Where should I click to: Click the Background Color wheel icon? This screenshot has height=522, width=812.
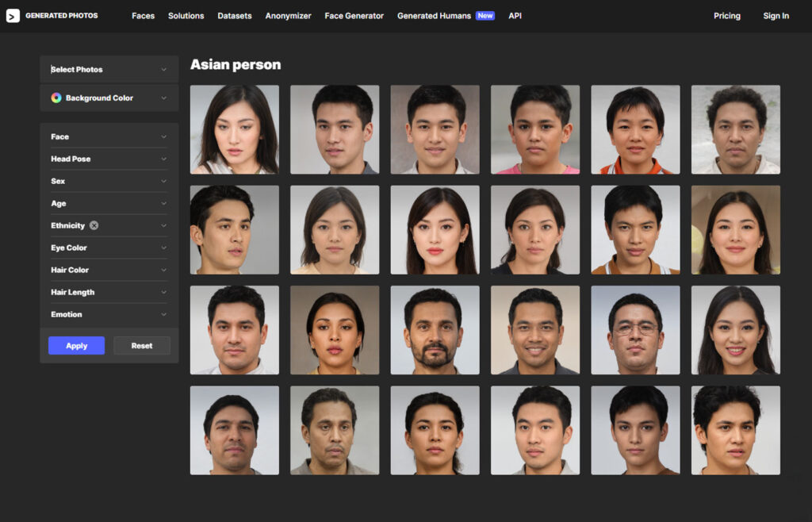56,98
